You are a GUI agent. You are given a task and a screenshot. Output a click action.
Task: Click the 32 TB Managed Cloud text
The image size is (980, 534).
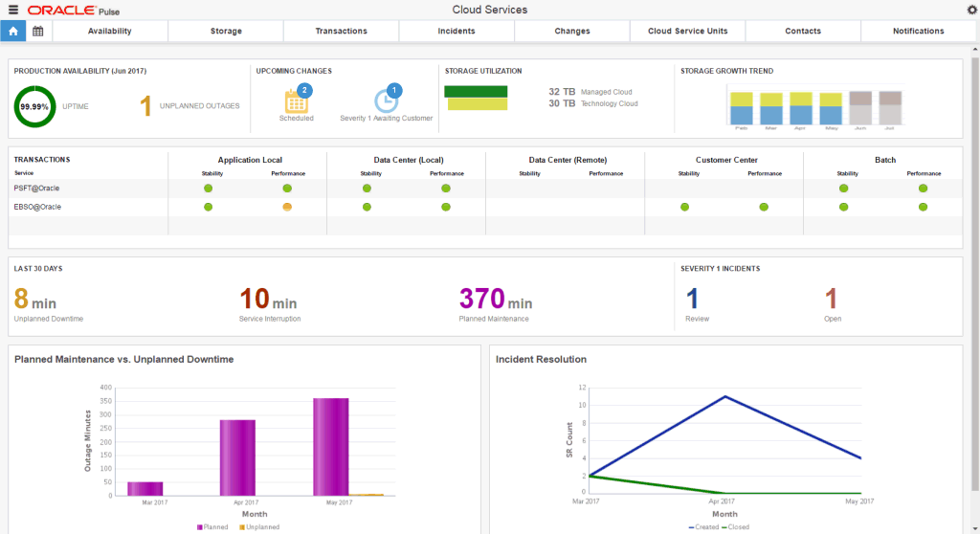pyautogui.click(x=590, y=92)
